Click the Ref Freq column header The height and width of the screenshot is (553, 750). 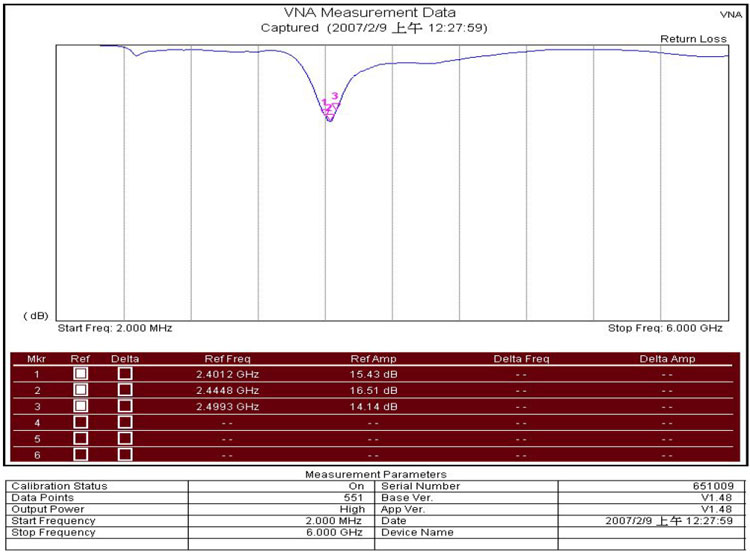click(228, 359)
